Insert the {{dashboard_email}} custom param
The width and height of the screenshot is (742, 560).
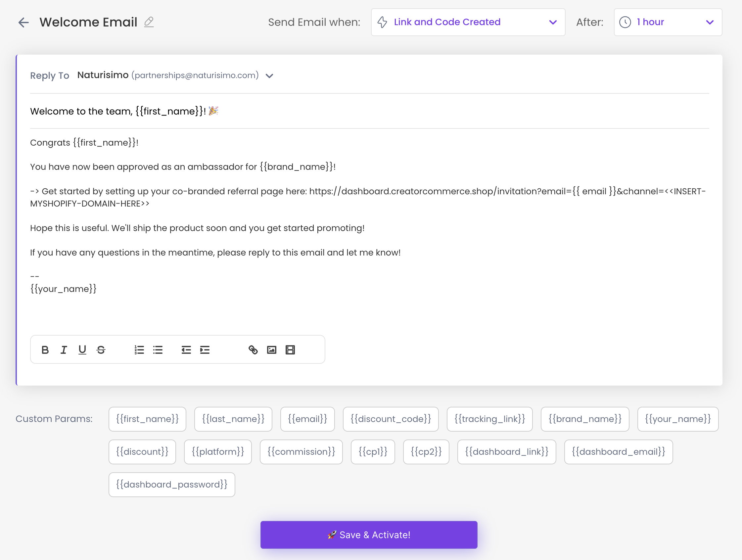click(619, 452)
